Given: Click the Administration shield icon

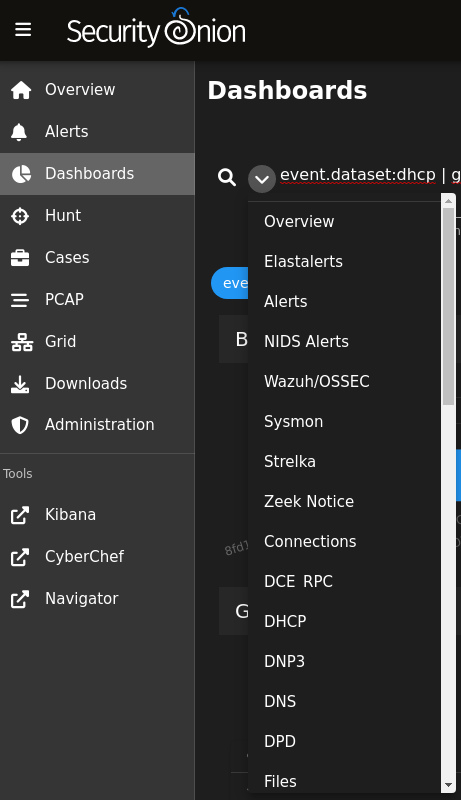Looking at the screenshot, I should pos(20,425).
